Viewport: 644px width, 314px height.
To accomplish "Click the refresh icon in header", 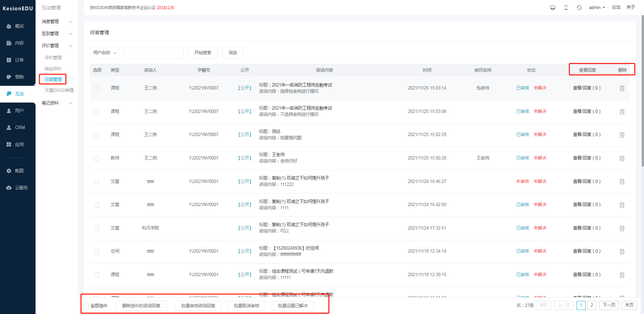I will tap(579, 8).
